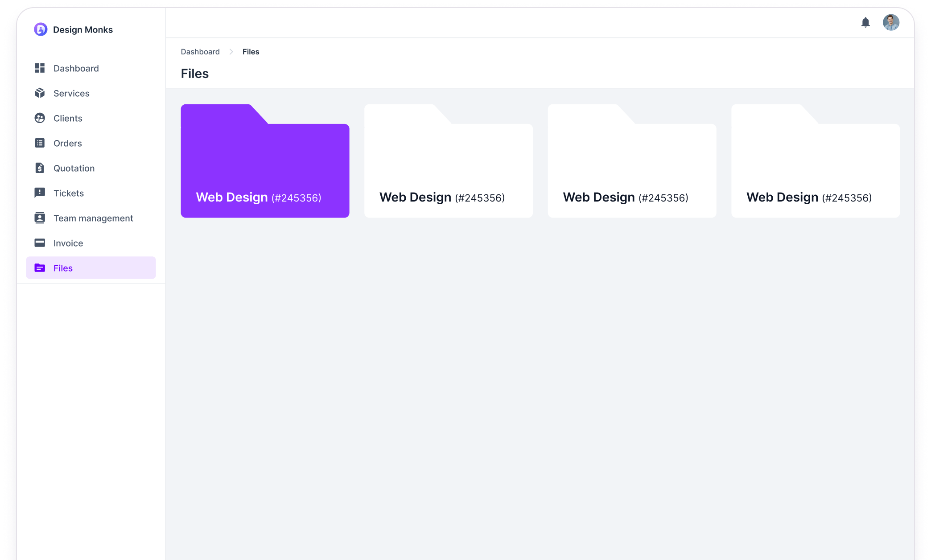The width and height of the screenshot is (931, 560).
Task: Click the Clients icon in sidebar
Action: (x=40, y=118)
